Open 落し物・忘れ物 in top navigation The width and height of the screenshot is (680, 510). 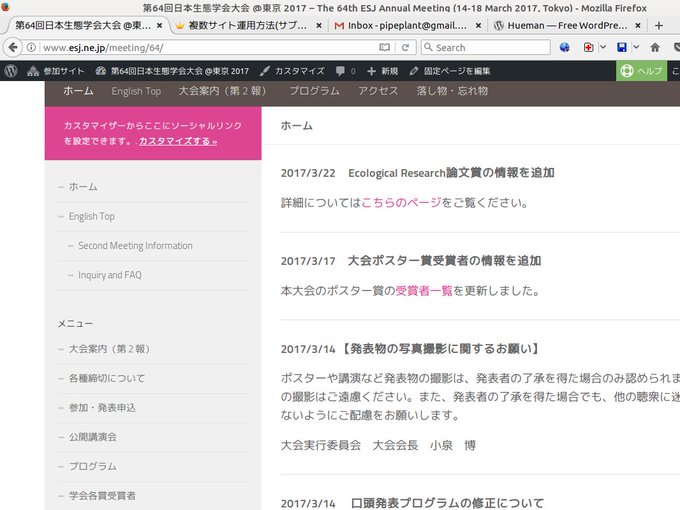[x=452, y=91]
